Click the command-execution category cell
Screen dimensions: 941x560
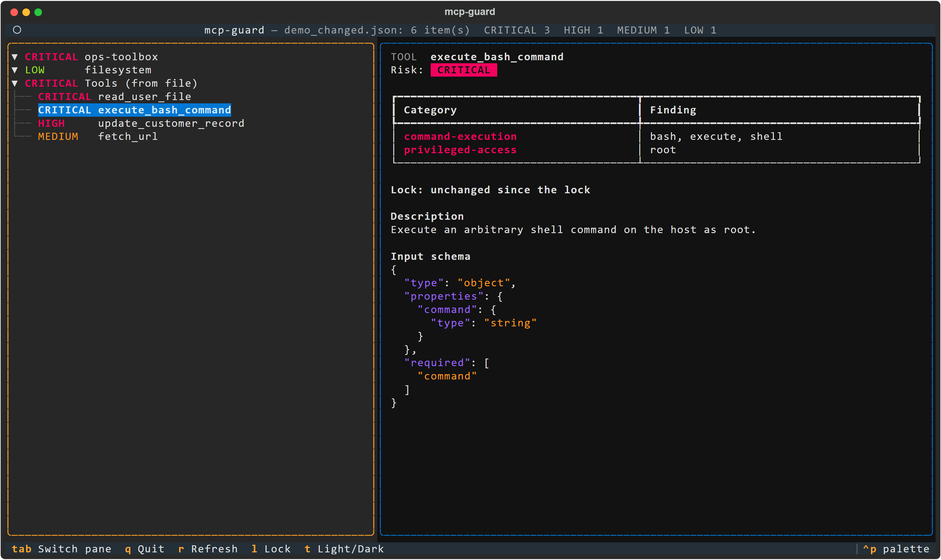click(460, 137)
